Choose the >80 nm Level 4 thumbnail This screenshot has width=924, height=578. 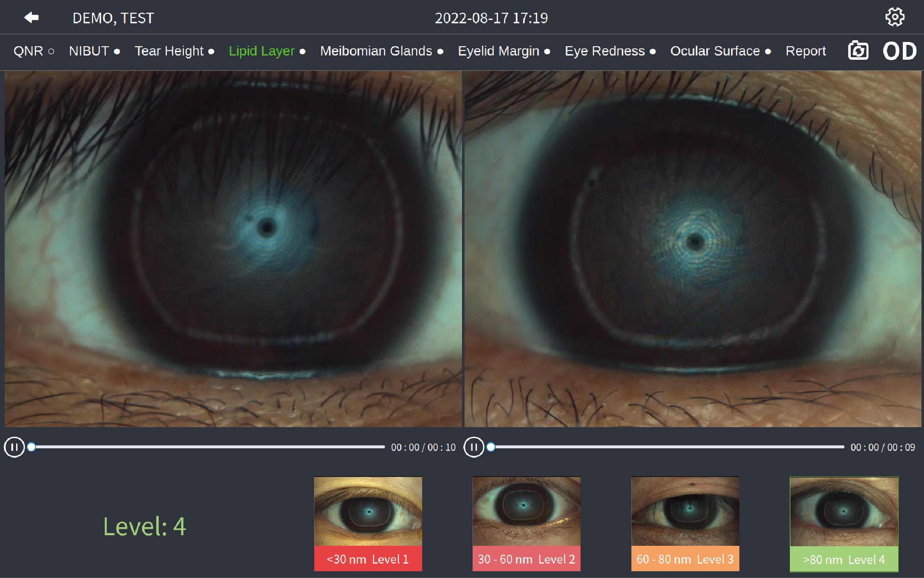[844, 524]
